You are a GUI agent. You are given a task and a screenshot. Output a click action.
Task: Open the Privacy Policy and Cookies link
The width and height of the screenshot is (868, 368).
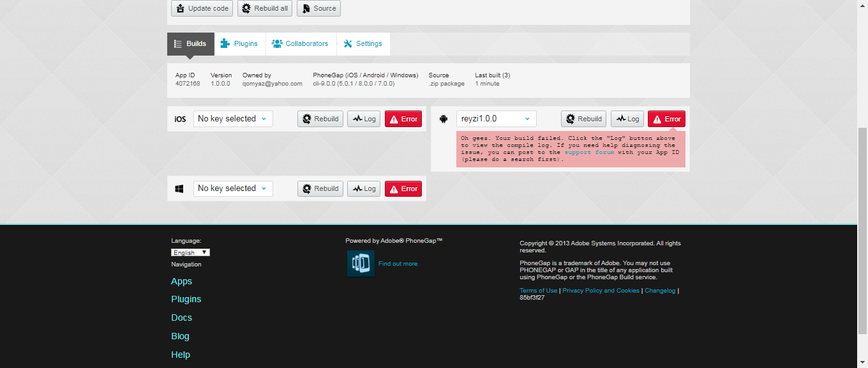[x=601, y=291]
